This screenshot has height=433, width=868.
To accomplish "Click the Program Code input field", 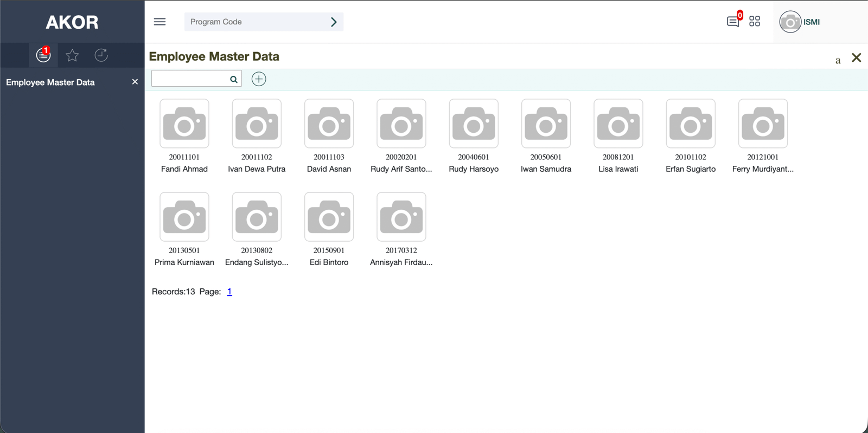I will pos(255,22).
